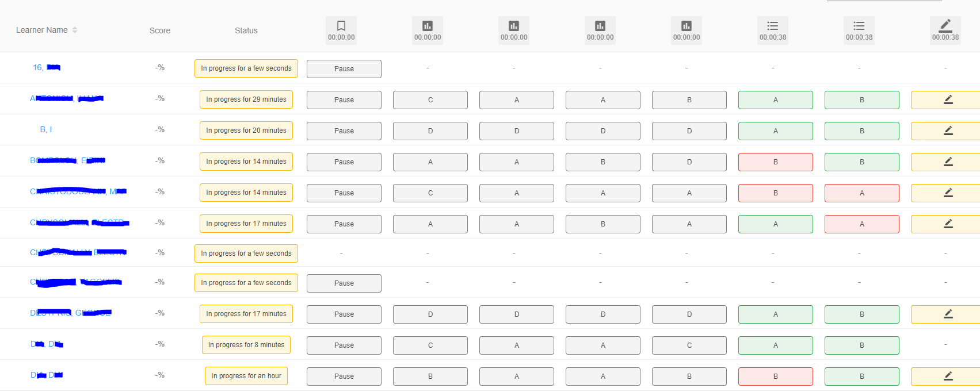Open pencil response in the 29 minutes row
Image resolution: width=980 pixels, height=392 pixels.
pos(948,100)
